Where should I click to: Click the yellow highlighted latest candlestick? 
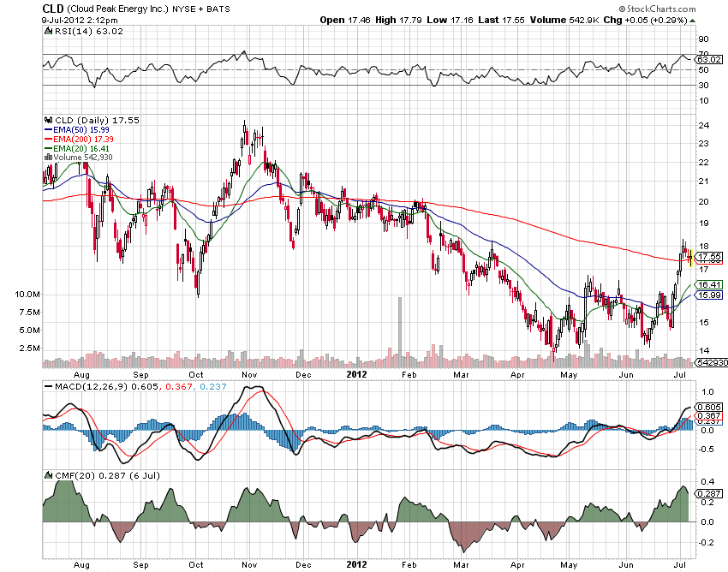pos(690,258)
